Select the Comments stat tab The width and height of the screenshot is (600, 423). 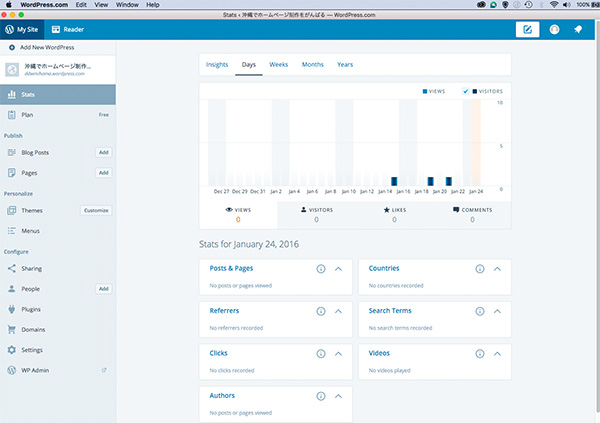(x=472, y=215)
